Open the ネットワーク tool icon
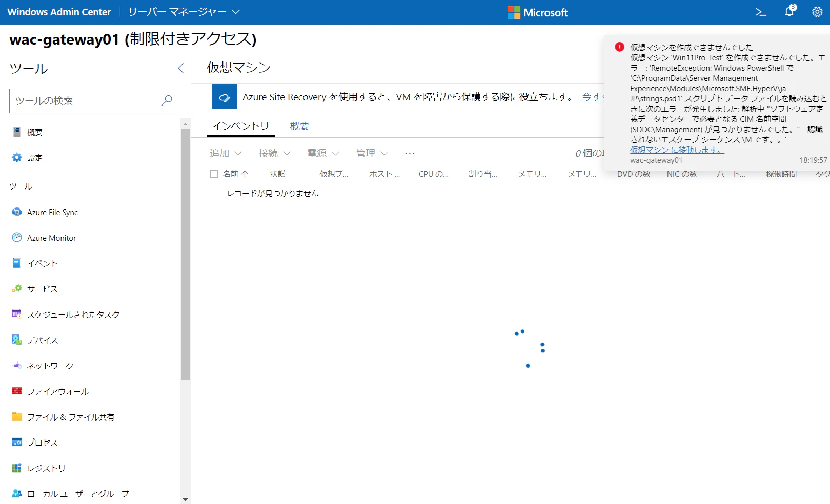Screen dimensions: 830x504 pyautogui.click(x=17, y=365)
